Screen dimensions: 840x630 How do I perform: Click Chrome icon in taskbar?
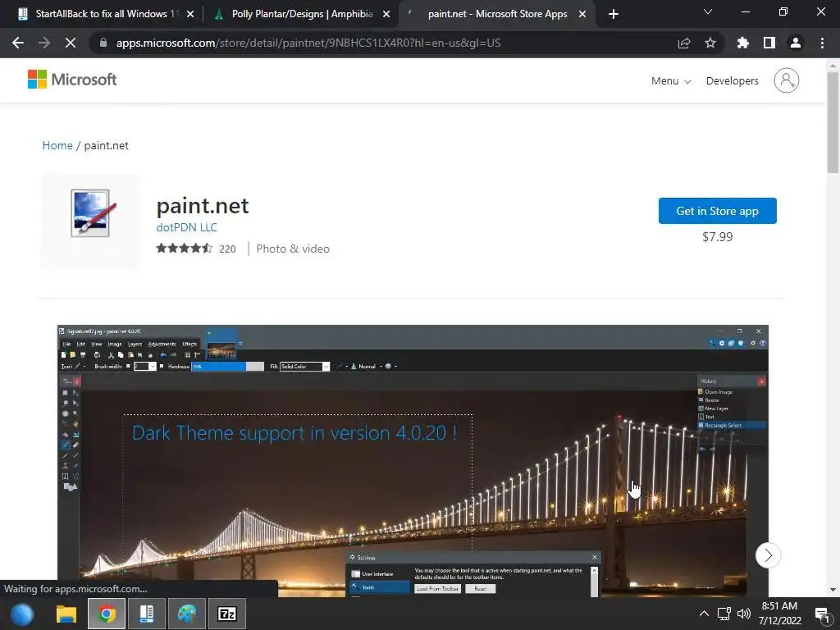pyautogui.click(x=107, y=614)
